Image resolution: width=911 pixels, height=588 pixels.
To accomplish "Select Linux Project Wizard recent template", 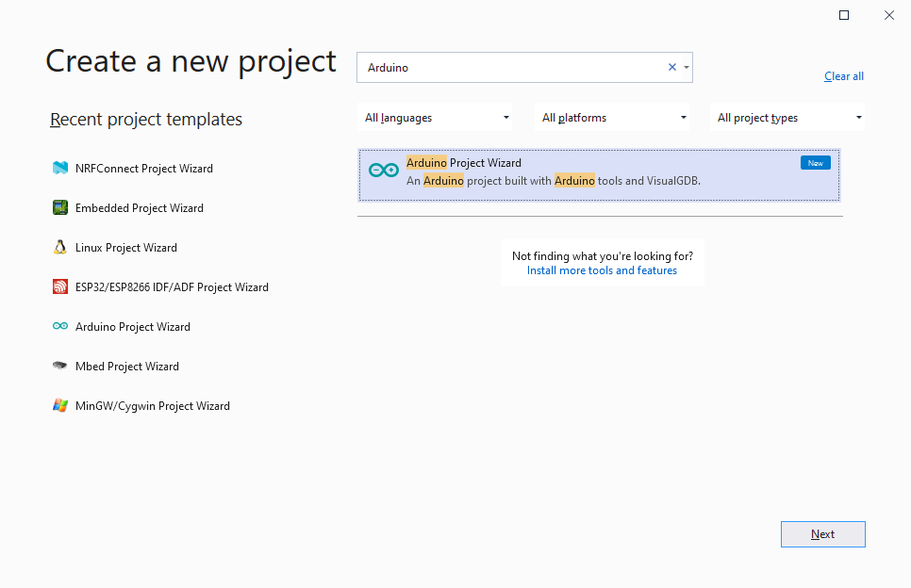I will (126, 248).
